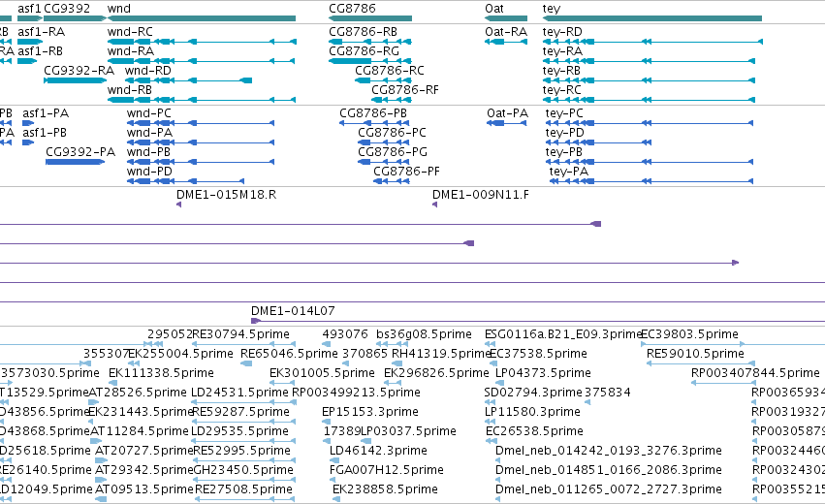Click EST SD02794.3prime
This screenshot has width=825, height=504.
click(x=533, y=393)
